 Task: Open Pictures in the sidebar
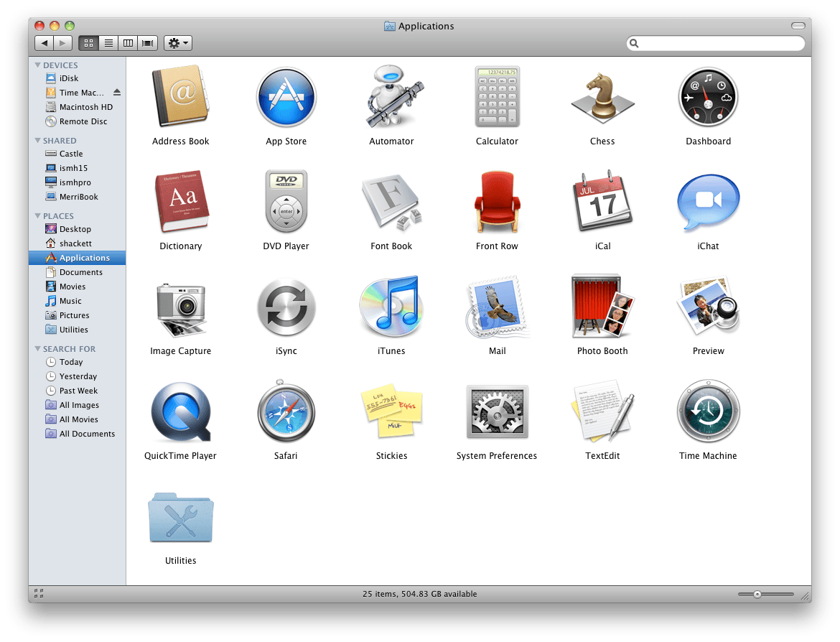[77, 316]
